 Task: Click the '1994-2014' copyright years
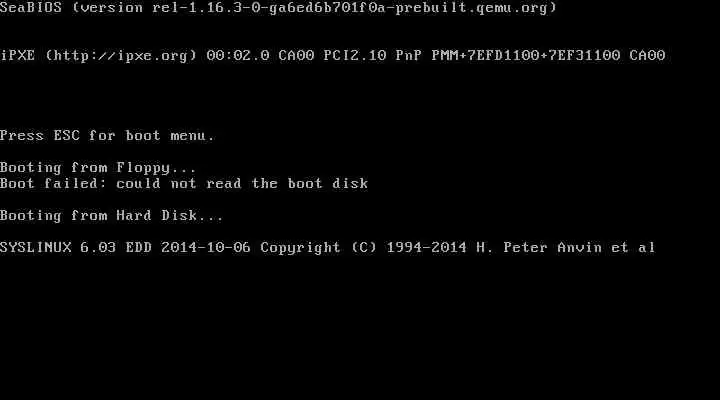427,248
